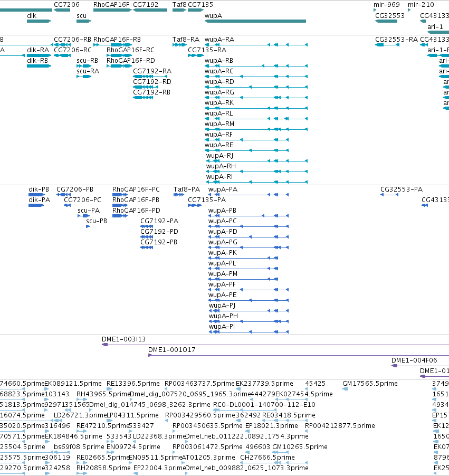Click the wupA-PI protein label

[222, 326]
